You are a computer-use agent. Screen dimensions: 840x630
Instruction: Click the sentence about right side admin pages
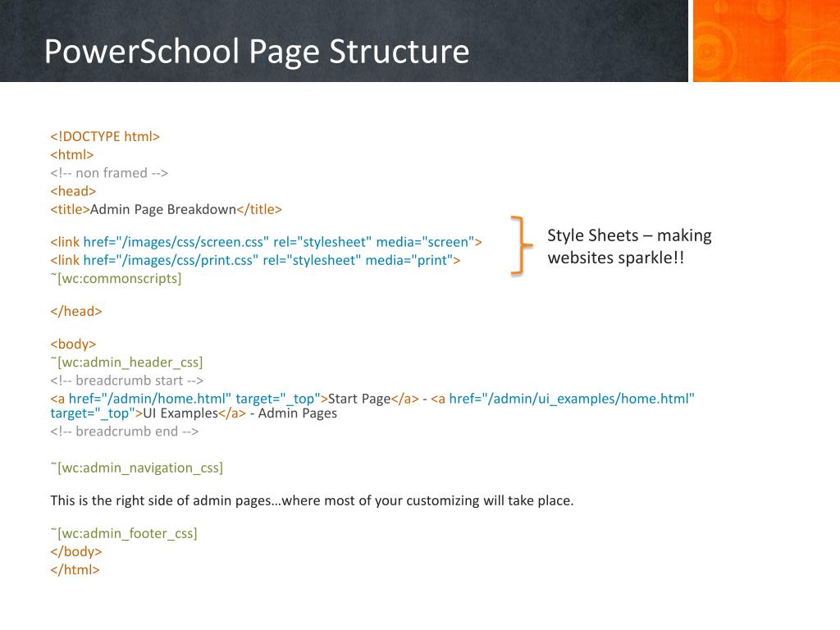(312, 501)
